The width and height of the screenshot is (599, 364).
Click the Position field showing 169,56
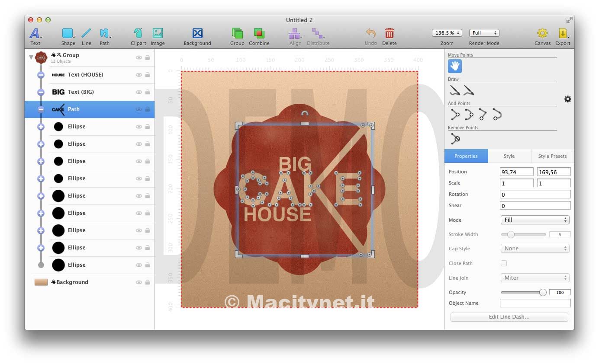(554, 172)
